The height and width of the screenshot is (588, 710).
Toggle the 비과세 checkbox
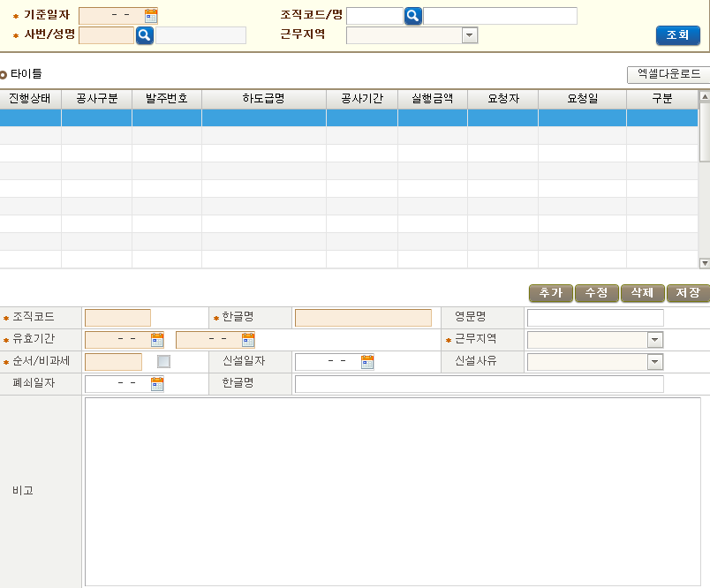163,362
